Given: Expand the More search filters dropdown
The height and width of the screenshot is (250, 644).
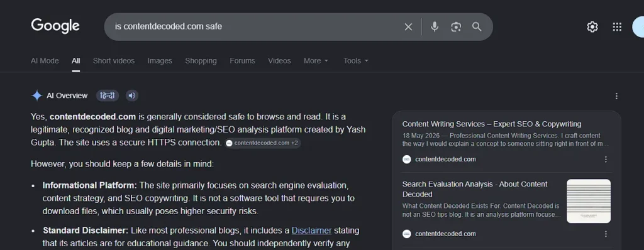Looking at the screenshot, I should coord(316,61).
